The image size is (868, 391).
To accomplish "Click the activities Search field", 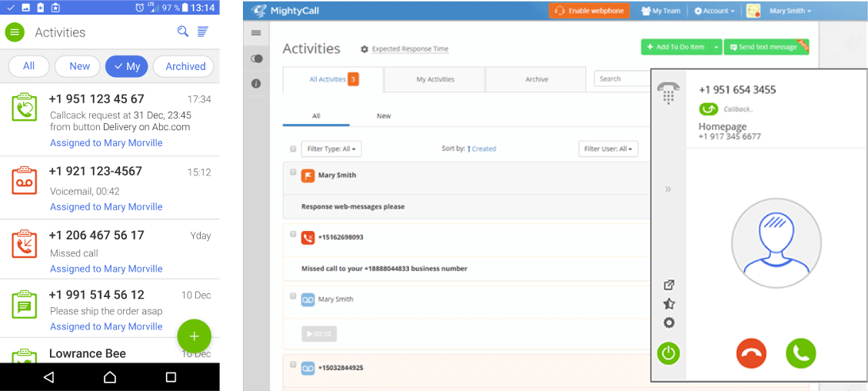I will click(x=621, y=79).
